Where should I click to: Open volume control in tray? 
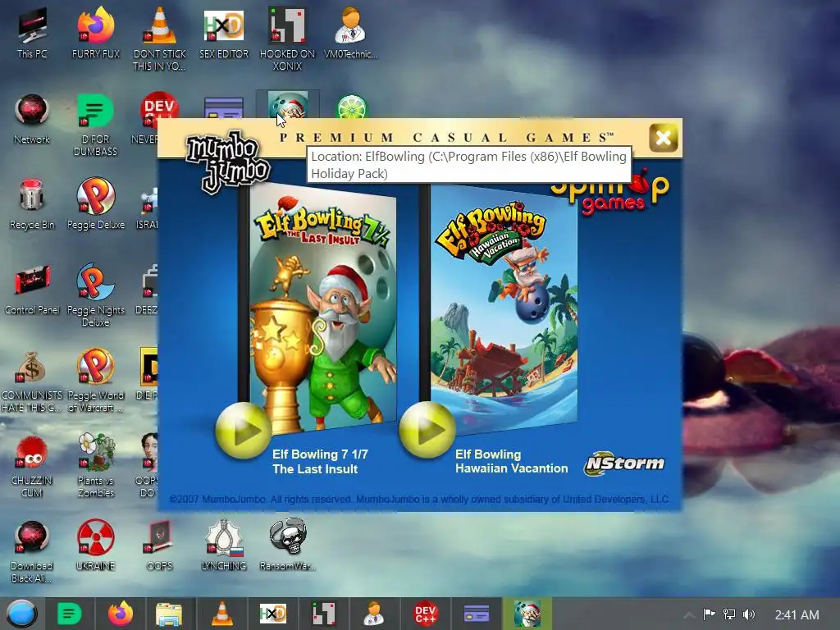749,614
